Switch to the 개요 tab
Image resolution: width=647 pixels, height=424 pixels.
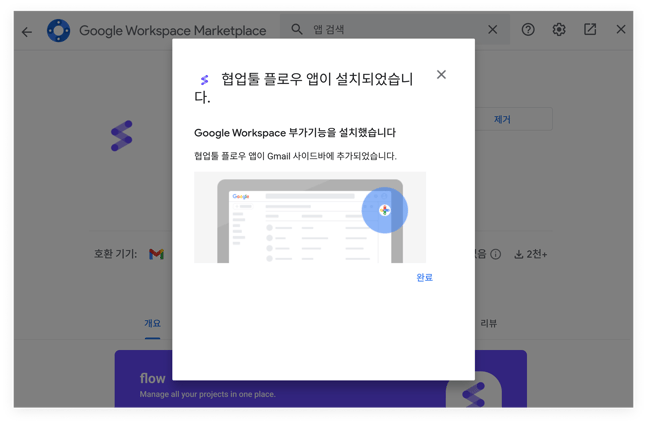coord(152,324)
